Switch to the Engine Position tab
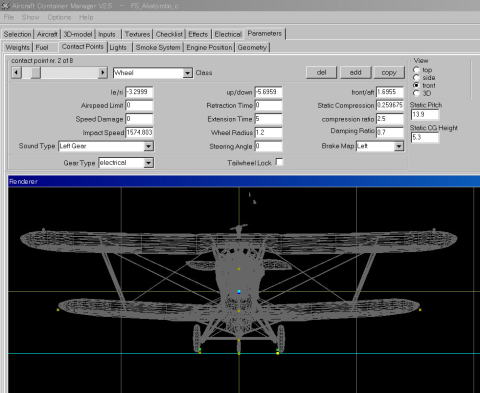The height and width of the screenshot is (393, 480). point(209,47)
